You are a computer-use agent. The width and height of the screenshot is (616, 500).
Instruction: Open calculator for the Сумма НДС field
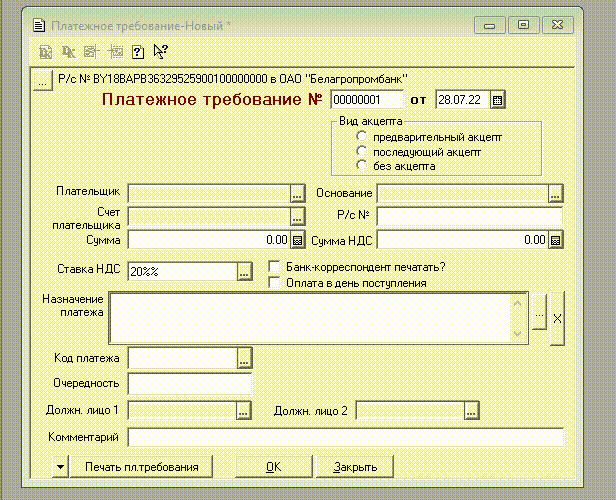(556, 240)
